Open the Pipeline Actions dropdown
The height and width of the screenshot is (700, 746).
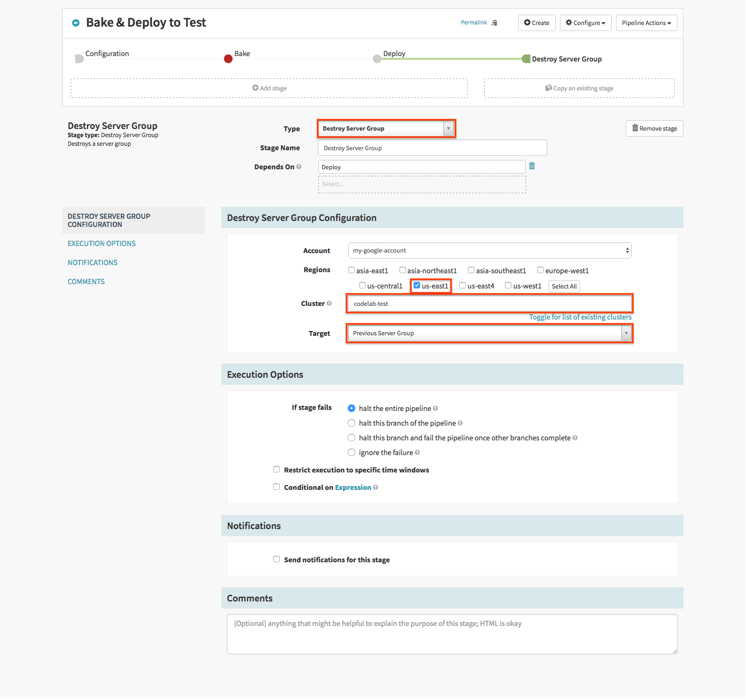click(646, 23)
